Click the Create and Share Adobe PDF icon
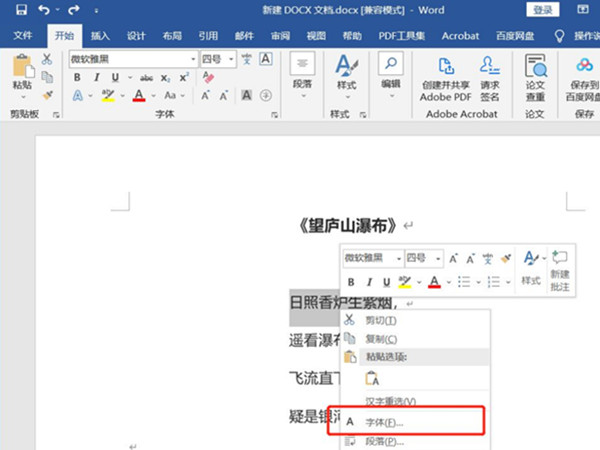Screen dimensions: 600x450 pyautogui.click(x=445, y=75)
